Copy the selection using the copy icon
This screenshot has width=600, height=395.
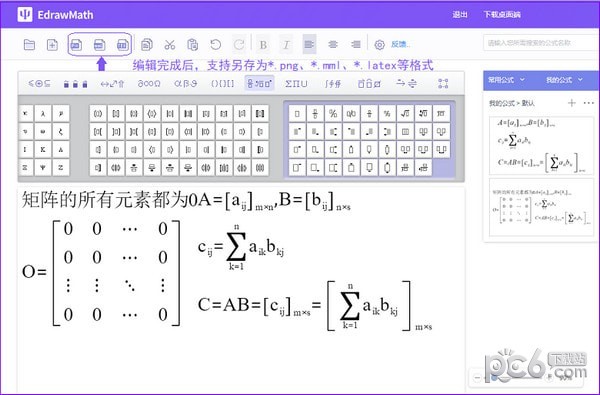click(147, 45)
